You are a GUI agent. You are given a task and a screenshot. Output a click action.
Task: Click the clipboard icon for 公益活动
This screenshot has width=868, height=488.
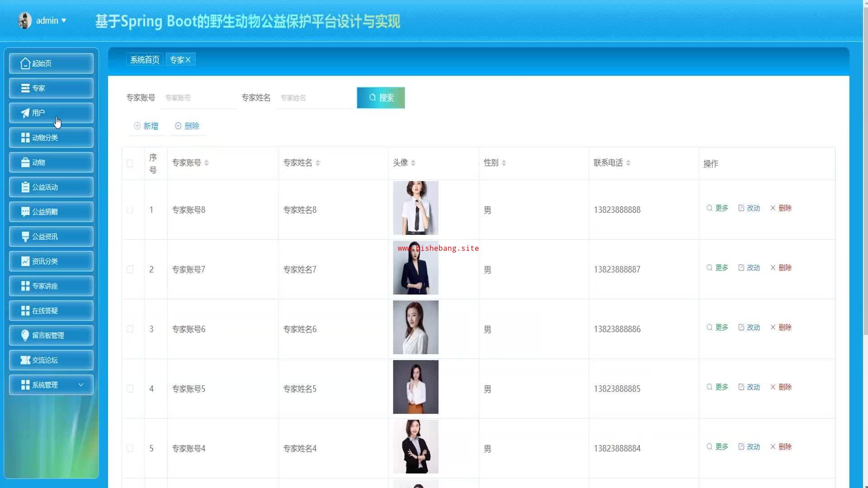[25, 187]
